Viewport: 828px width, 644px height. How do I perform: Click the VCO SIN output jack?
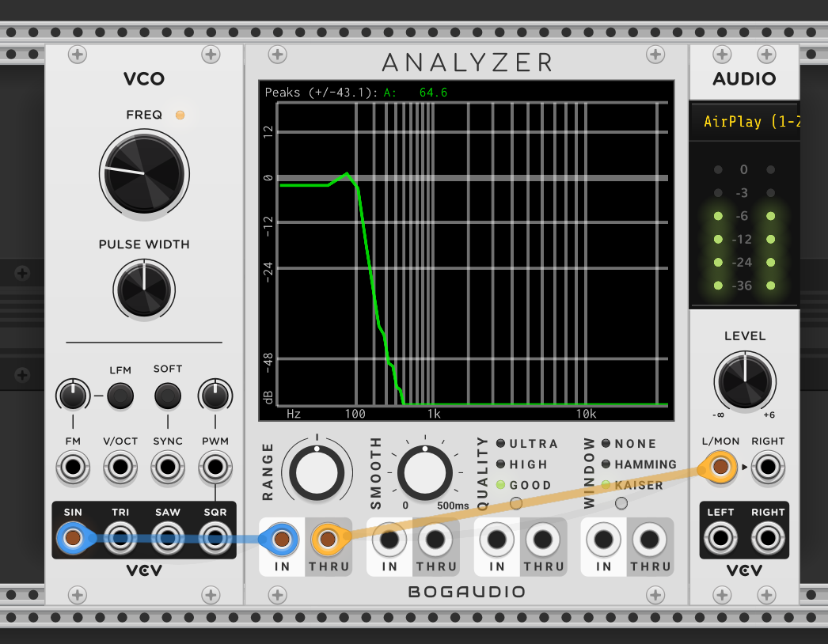coord(73,539)
